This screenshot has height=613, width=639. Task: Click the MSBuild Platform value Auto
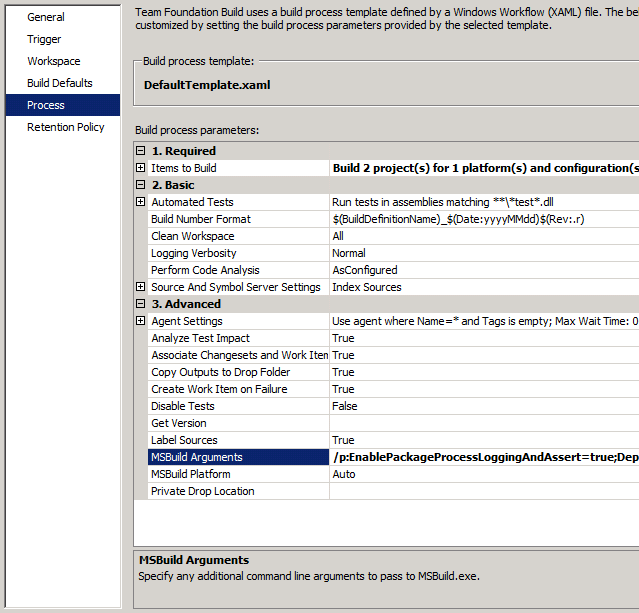click(344, 474)
